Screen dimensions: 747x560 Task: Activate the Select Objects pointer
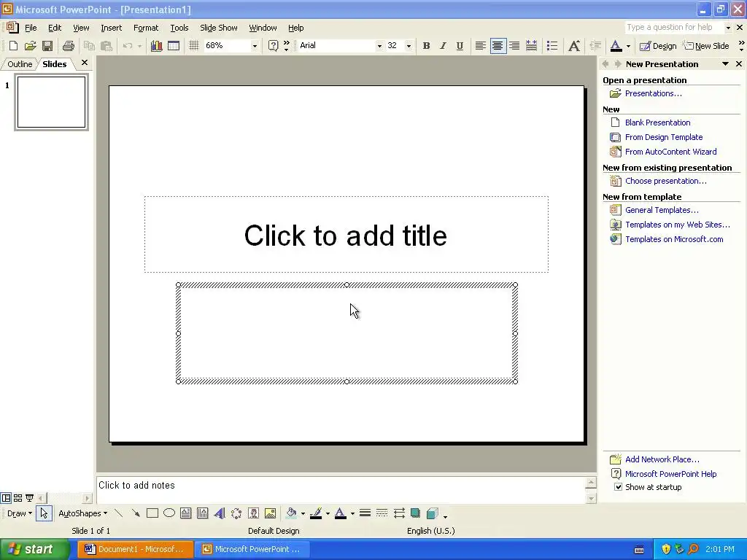(44, 513)
